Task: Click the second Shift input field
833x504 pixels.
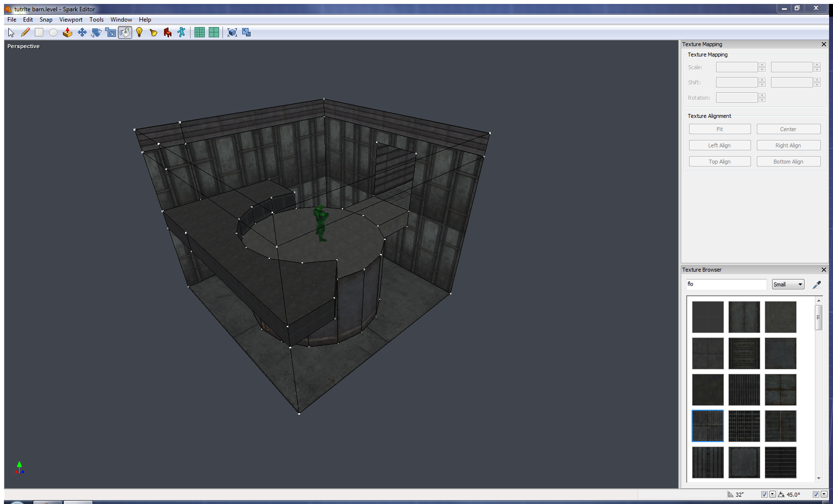Action: click(792, 83)
